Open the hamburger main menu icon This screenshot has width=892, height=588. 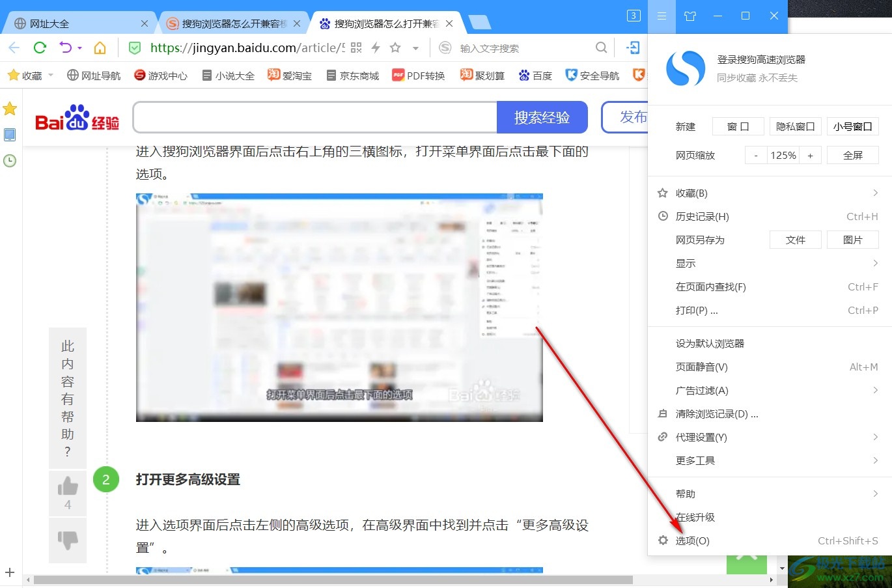(x=662, y=16)
